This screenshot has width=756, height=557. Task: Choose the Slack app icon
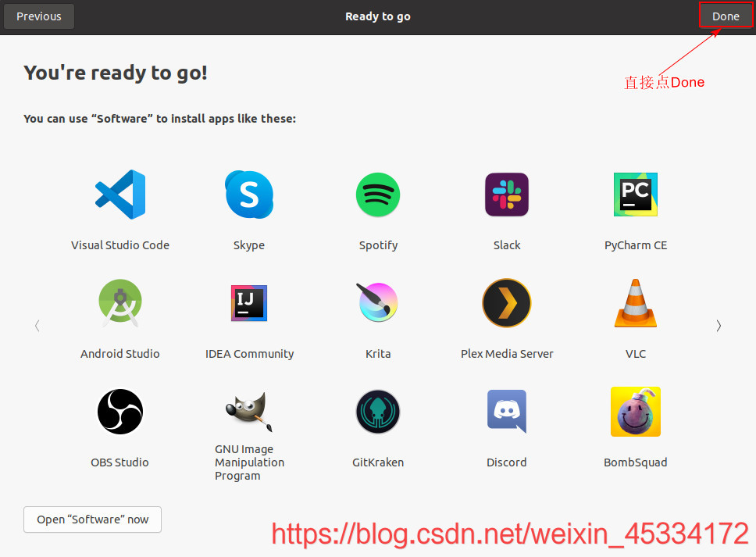tap(507, 195)
